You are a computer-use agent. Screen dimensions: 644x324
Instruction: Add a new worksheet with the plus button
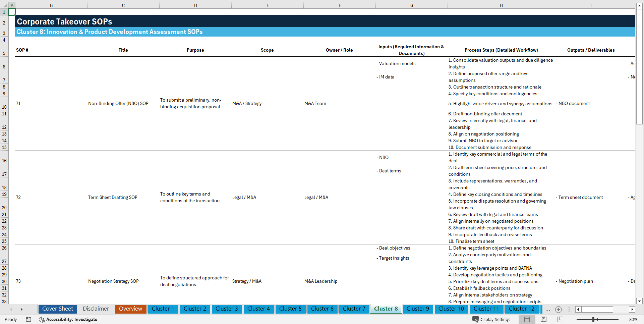[x=559, y=309]
